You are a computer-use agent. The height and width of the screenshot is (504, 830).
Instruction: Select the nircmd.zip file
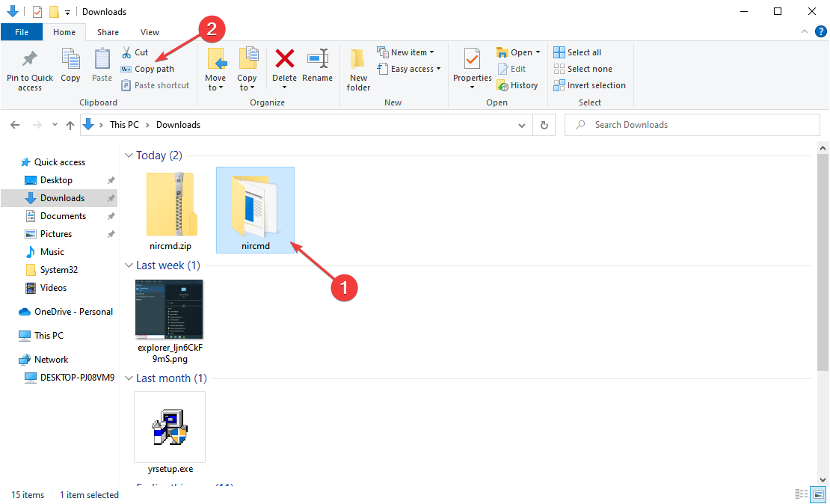170,211
